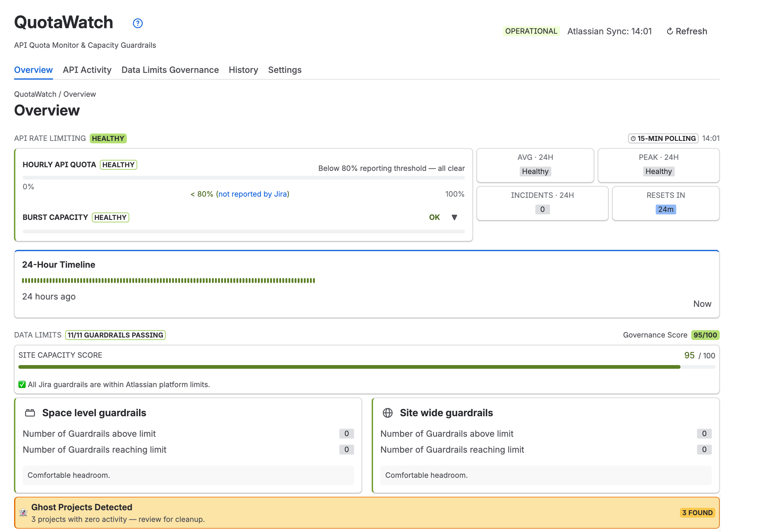This screenshot has height=532, width=773.
Task: Click the HEALTHY badge next to API RATE LIMITING
Action: pyautogui.click(x=108, y=139)
